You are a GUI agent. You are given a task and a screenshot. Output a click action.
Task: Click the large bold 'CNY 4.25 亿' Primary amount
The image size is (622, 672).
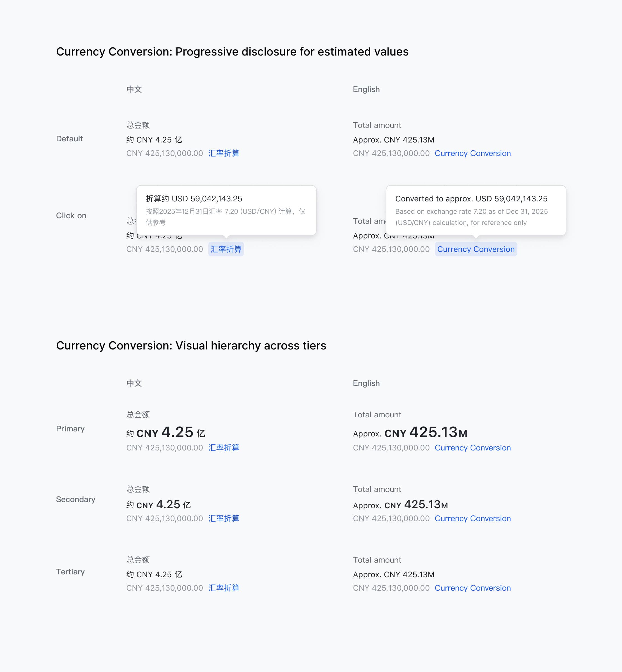point(166,433)
